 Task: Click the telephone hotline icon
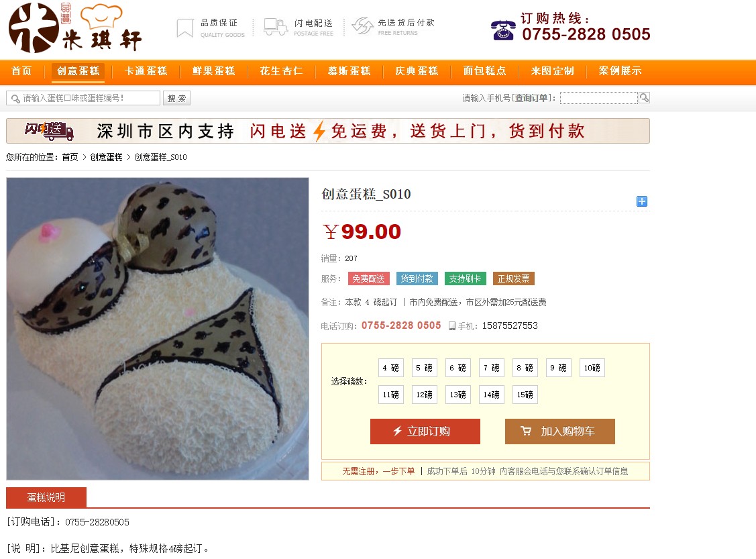pyautogui.click(x=503, y=30)
